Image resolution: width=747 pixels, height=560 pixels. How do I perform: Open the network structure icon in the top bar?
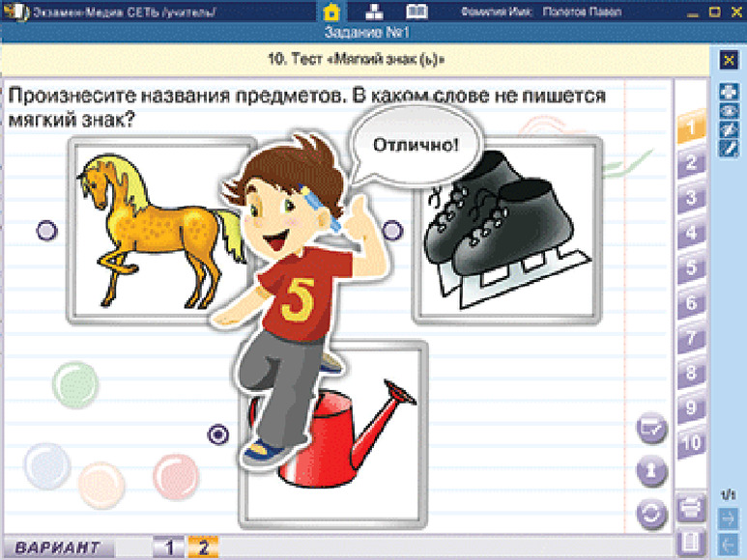(374, 12)
